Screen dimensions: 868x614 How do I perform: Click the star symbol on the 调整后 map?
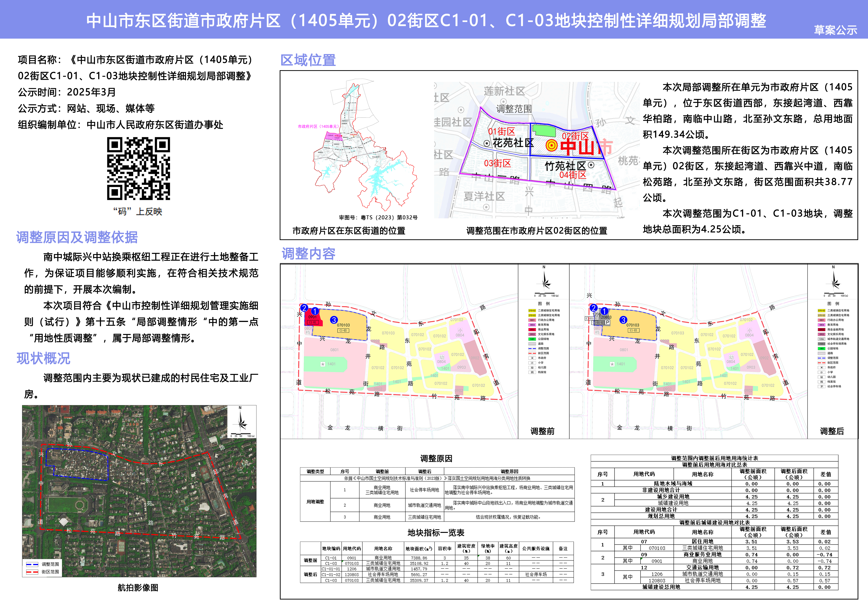point(612,364)
